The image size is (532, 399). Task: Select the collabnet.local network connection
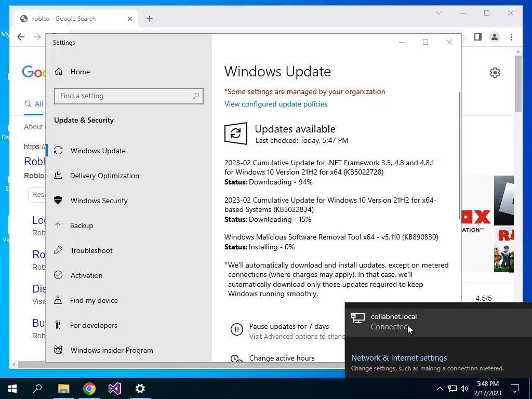438,321
